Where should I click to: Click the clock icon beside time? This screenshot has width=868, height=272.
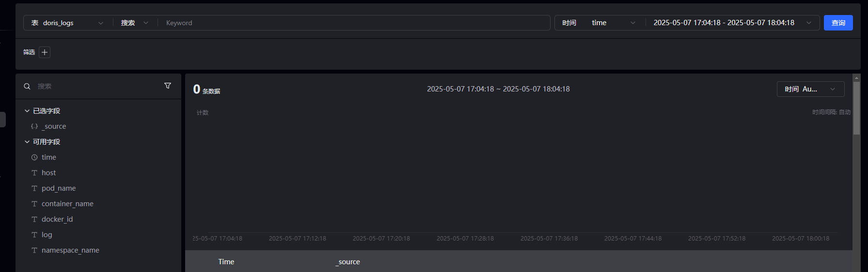point(34,157)
